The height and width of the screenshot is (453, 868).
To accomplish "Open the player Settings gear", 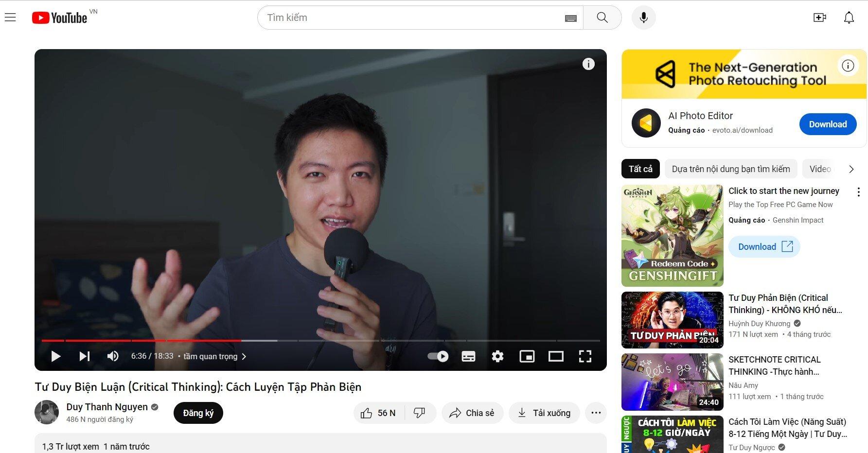I will click(497, 356).
